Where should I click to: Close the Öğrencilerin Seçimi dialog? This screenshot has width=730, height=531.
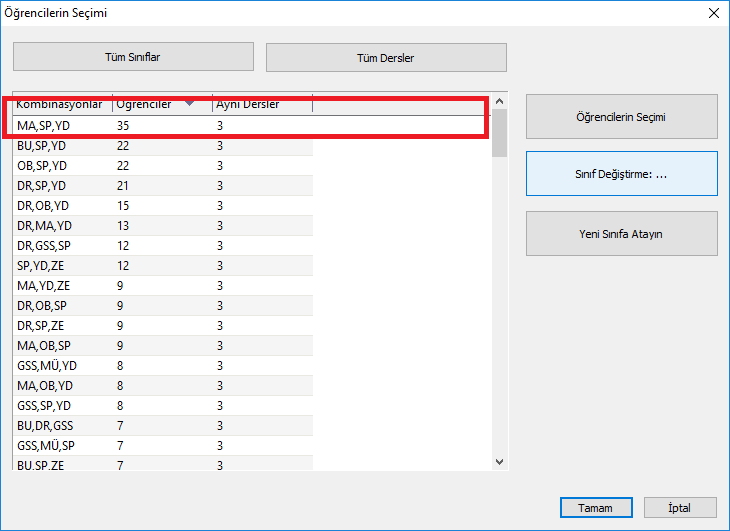tap(713, 14)
